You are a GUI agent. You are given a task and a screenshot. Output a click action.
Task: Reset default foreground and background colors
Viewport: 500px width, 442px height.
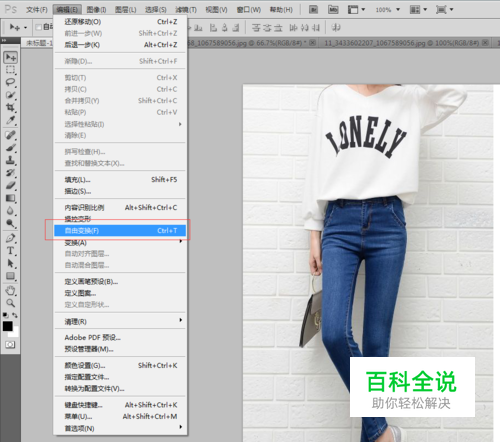click(x=6, y=315)
